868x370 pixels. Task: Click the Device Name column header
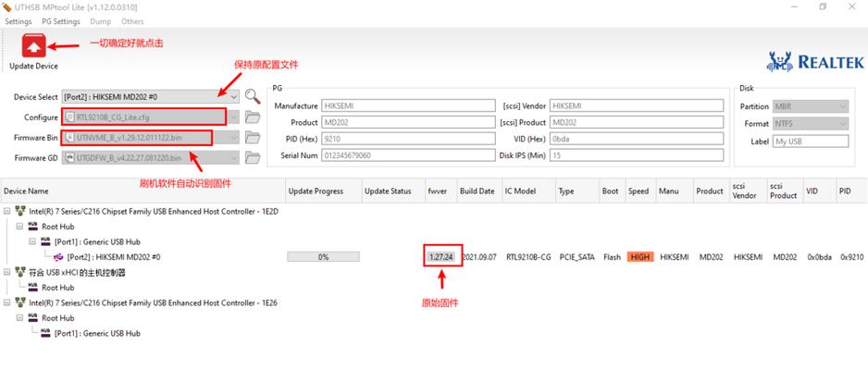pyautogui.click(x=143, y=191)
